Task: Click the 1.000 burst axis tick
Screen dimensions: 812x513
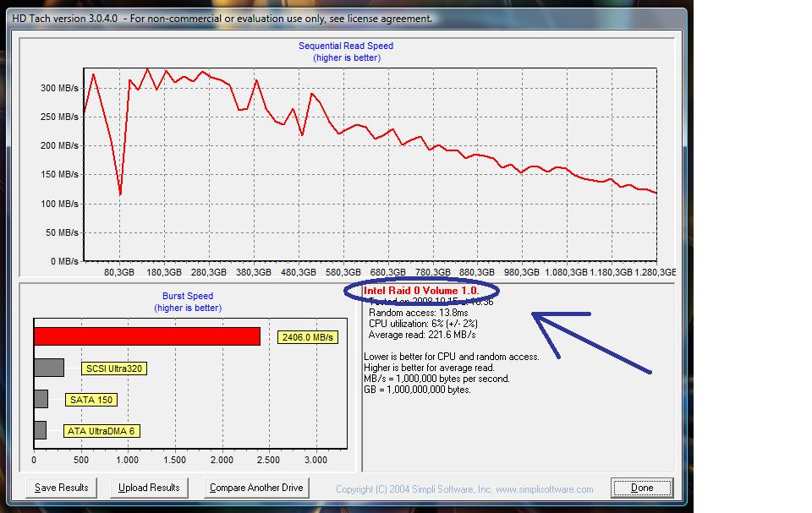Action: pos(128,460)
